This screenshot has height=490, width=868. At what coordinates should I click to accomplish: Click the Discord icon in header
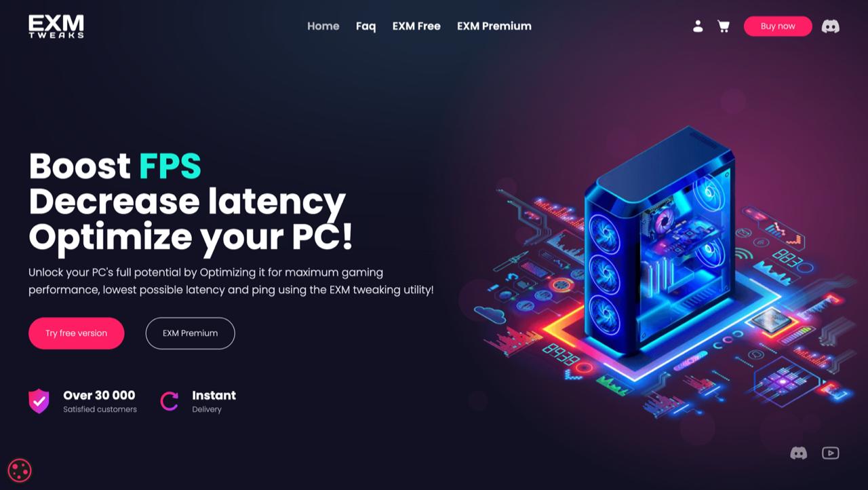831,26
